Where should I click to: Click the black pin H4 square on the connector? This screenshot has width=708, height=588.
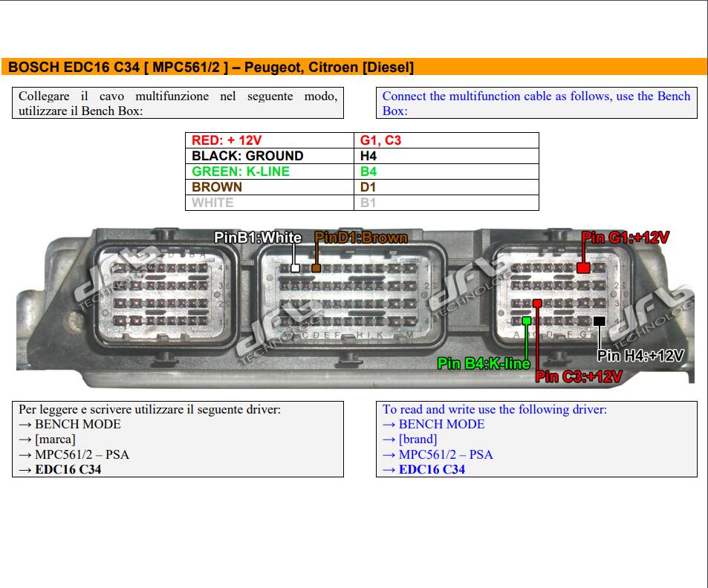(x=600, y=321)
